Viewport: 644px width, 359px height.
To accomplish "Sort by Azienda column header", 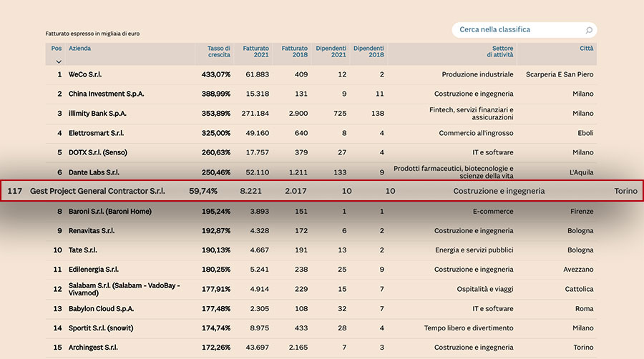I will pyautogui.click(x=79, y=49).
